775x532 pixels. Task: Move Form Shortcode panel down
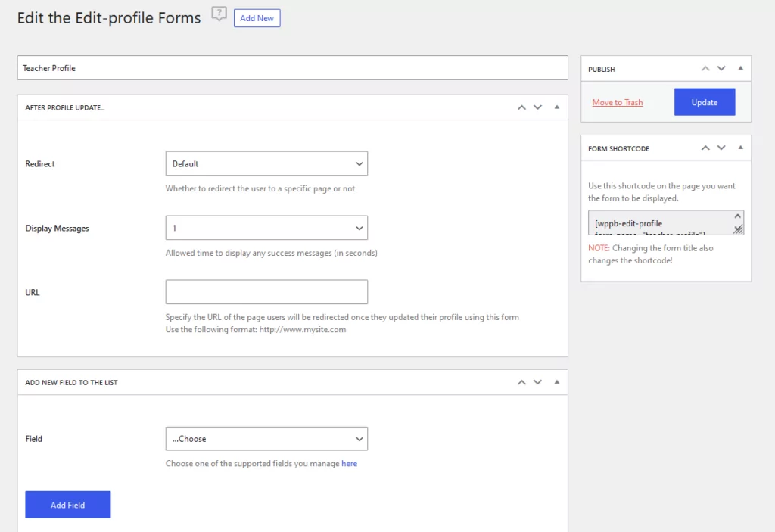tap(721, 148)
